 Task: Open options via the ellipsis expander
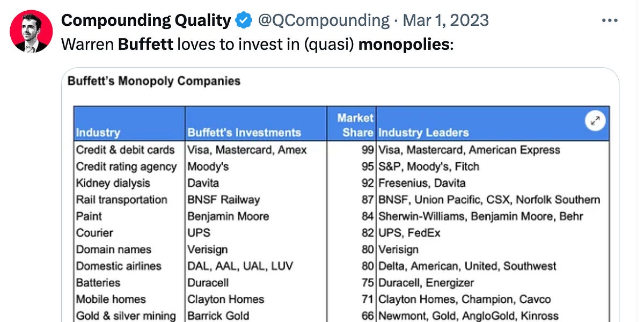click(610, 20)
